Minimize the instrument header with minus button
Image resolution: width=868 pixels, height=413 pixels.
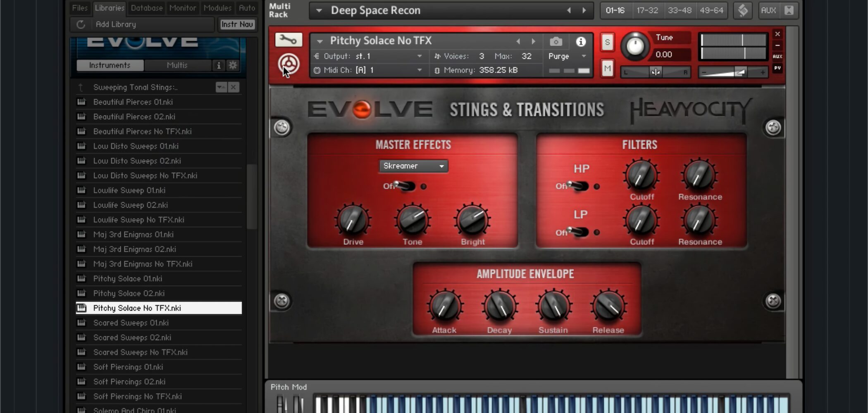[777, 45]
